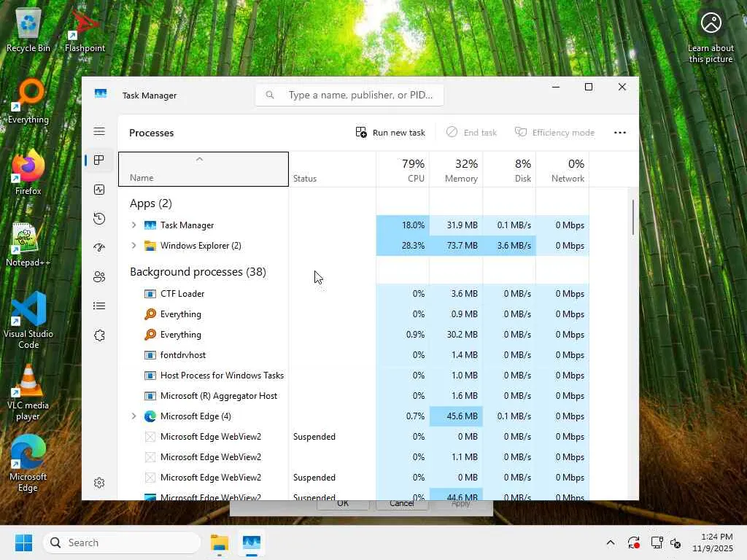Image resolution: width=747 pixels, height=560 pixels.
Task: Open App history sidebar icon
Action: click(99, 219)
